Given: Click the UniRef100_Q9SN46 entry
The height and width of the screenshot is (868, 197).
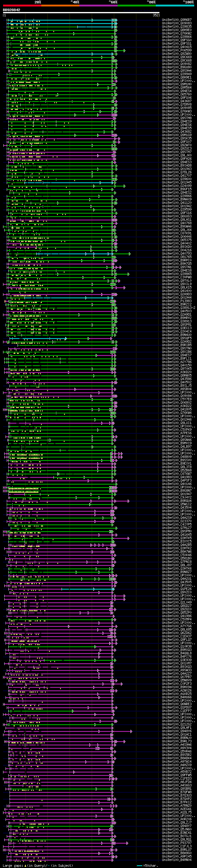Looking at the screenshot, I should click(x=177, y=440).
